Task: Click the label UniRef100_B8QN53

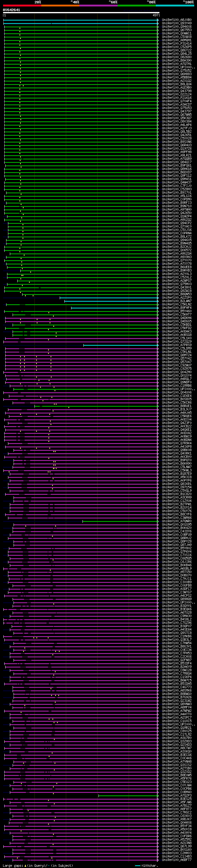Action: click(176, 294)
